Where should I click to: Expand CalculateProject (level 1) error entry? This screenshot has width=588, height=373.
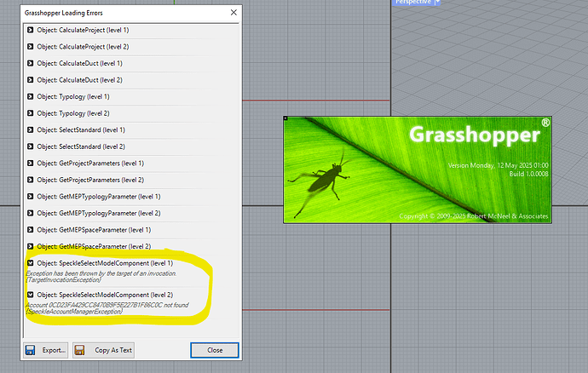click(x=31, y=30)
